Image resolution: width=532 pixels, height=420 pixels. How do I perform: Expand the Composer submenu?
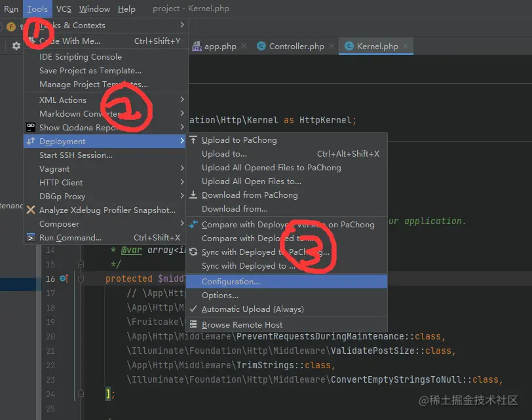105,224
